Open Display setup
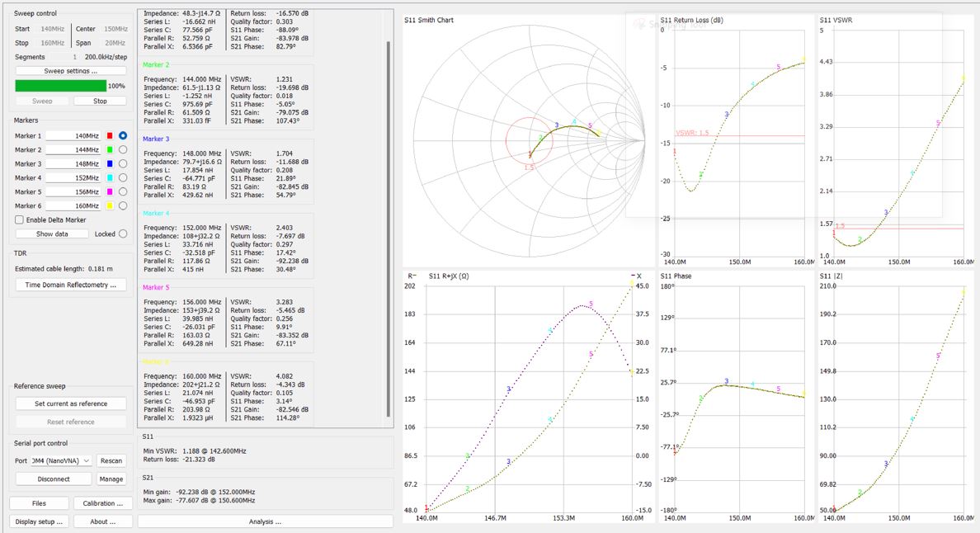This screenshot has height=533, width=980. (x=39, y=521)
